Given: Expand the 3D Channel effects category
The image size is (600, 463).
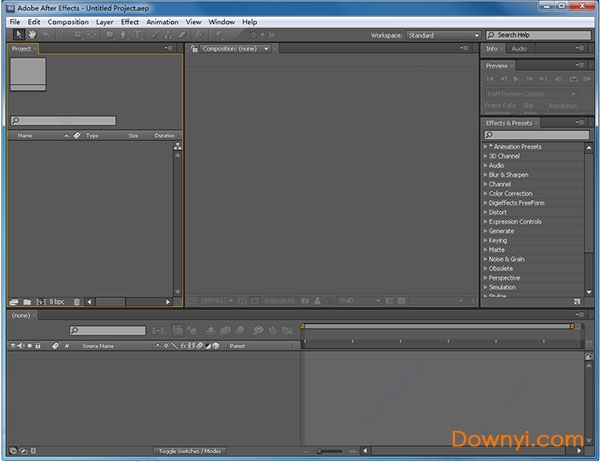Looking at the screenshot, I should [x=486, y=156].
